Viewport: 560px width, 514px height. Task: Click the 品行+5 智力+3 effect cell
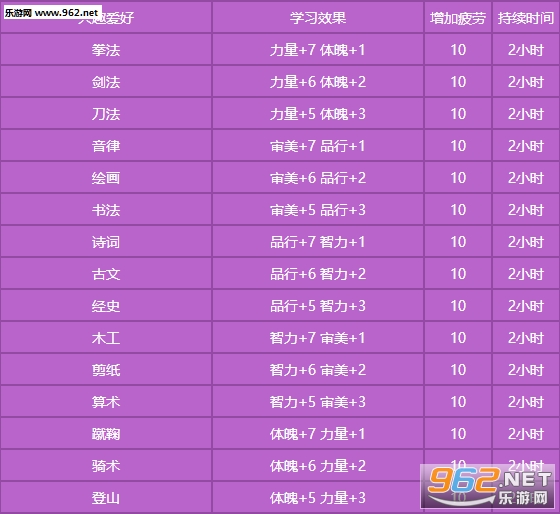pyautogui.click(x=318, y=305)
